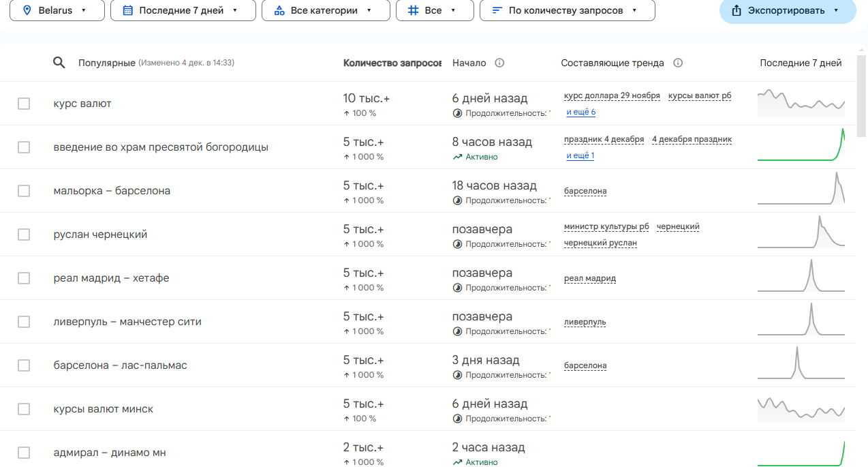The image size is (868, 467).
Task: Open 4 декабря праздник query link
Action: point(692,139)
